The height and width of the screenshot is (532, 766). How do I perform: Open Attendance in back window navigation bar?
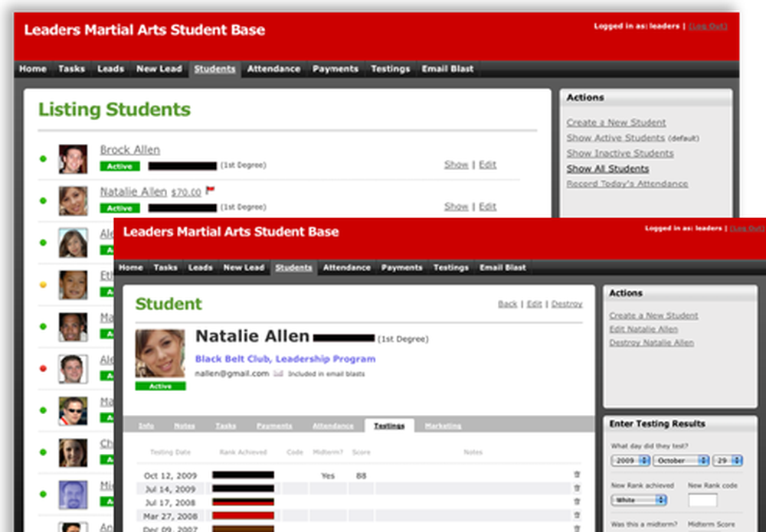click(x=273, y=69)
